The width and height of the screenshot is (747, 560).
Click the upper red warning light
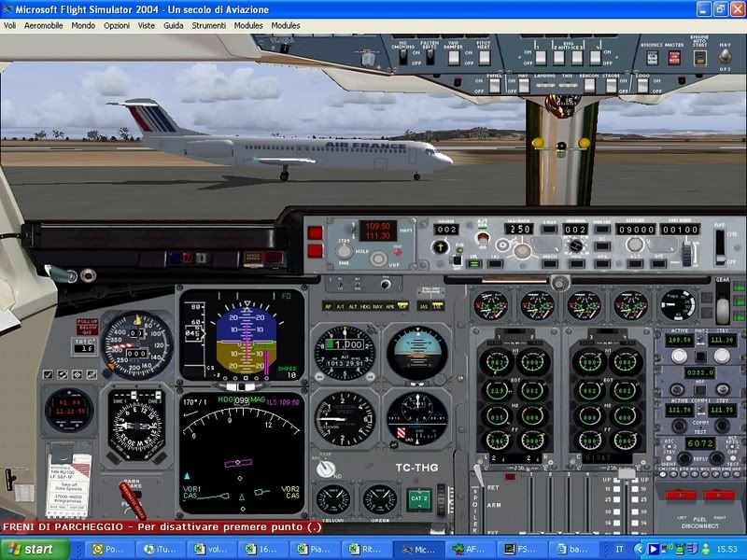[315, 232]
